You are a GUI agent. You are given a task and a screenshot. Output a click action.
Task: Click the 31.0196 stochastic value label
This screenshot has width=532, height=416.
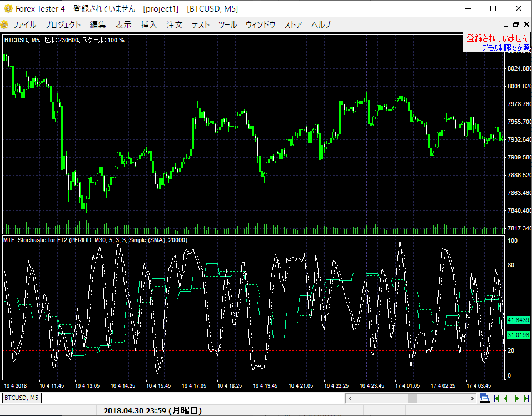[x=518, y=335]
